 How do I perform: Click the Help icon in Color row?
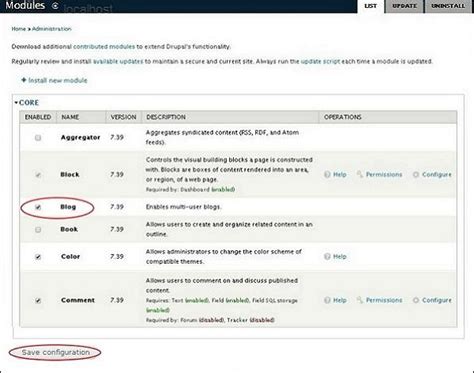[x=327, y=256]
